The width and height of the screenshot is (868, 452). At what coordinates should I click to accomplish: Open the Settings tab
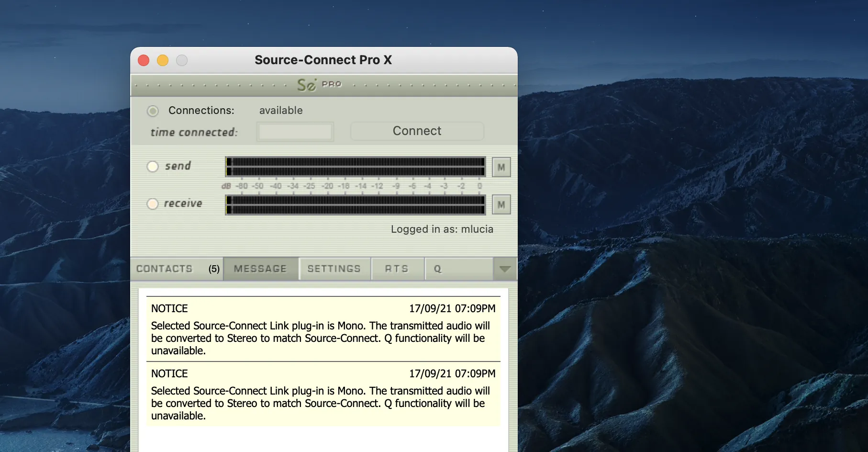click(334, 269)
